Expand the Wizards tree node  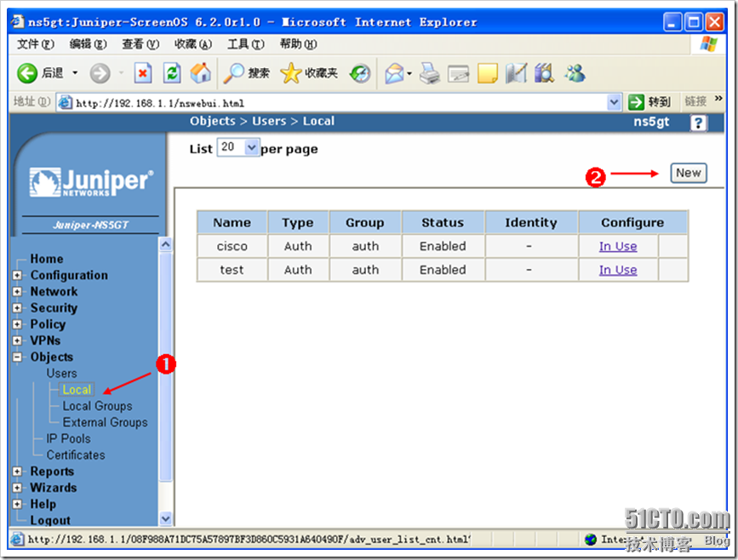[x=17, y=488]
